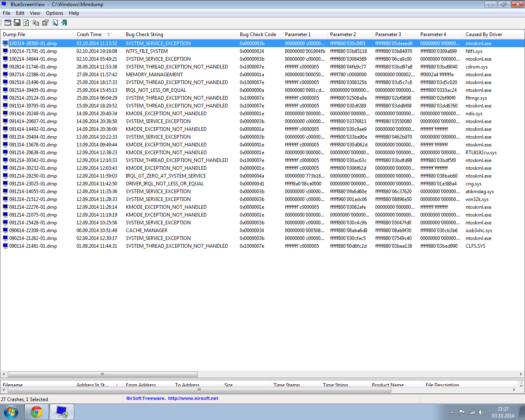The image size is (525, 420).
Task: Click the atikmdag.sys driver cell
Action: coord(479,192)
